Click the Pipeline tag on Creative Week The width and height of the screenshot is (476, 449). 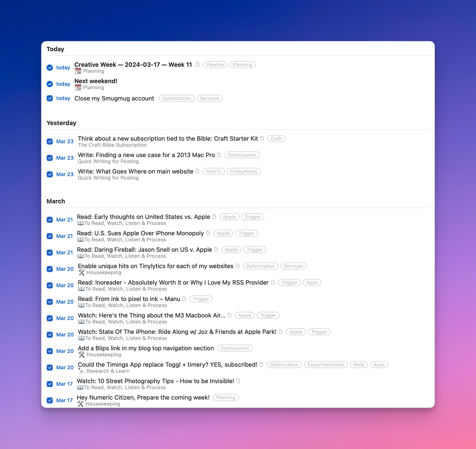pos(215,65)
